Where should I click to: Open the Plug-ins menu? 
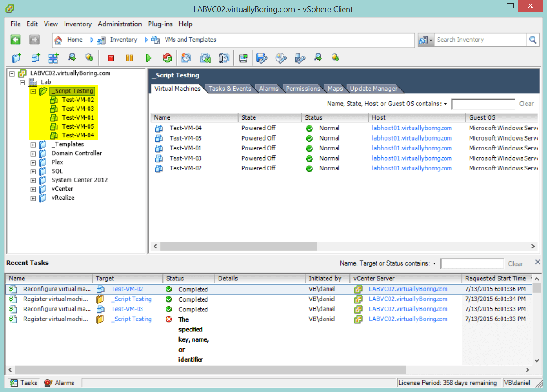pos(160,24)
